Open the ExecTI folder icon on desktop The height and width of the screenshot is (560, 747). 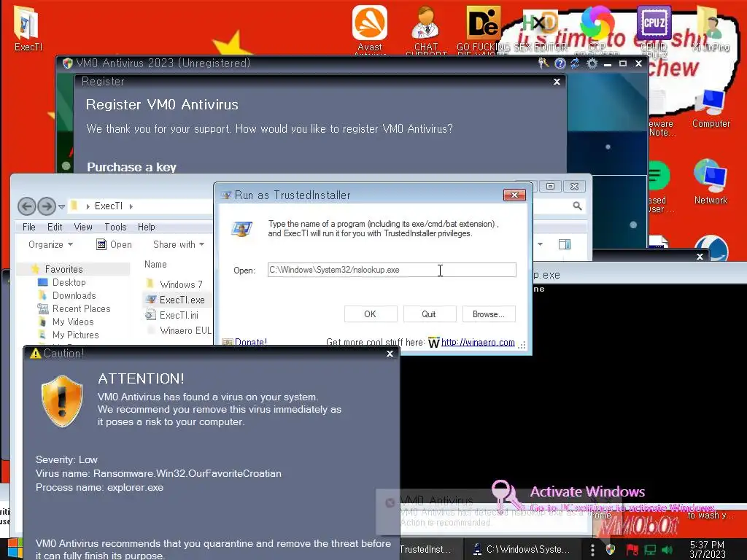(x=27, y=27)
